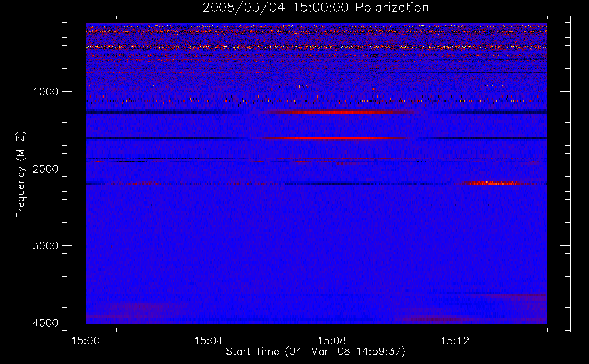The width and height of the screenshot is (589, 364).
Task: Click the 15:04 time tick label
Action: tap(209, 341)
